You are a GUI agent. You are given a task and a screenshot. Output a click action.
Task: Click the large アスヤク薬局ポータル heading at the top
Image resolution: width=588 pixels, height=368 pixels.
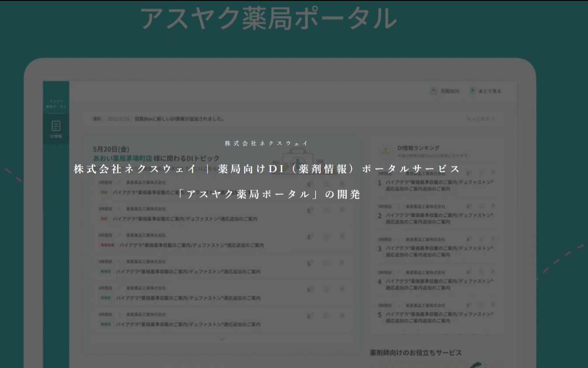(x=269, y=18)
